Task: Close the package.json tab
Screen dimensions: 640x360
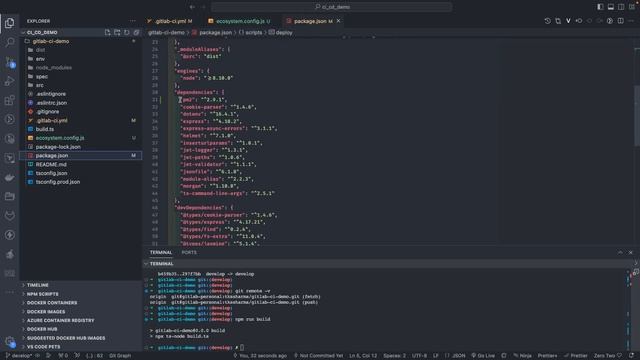Action: [x=338, y=21]
